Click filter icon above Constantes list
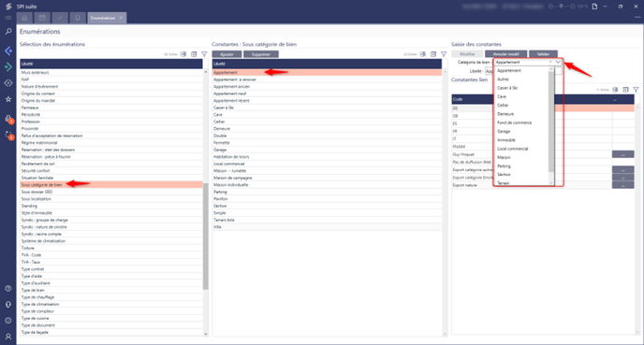Screen dimensions: 644x345 tap(444, 54)
